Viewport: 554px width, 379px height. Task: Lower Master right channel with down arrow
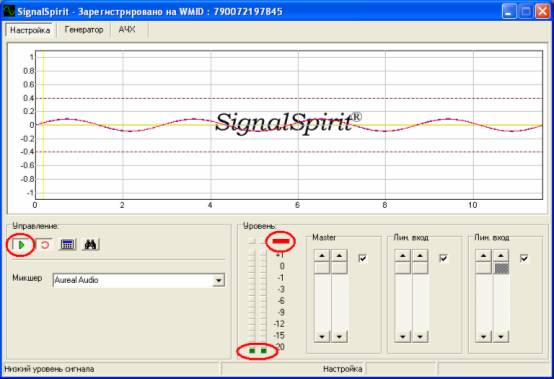pos(339,337)
